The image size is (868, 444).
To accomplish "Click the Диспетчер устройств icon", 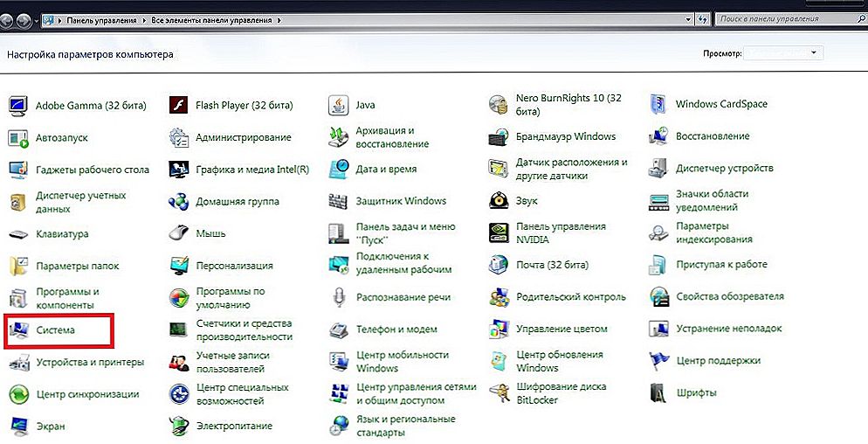I will click(x=658, y=168).
